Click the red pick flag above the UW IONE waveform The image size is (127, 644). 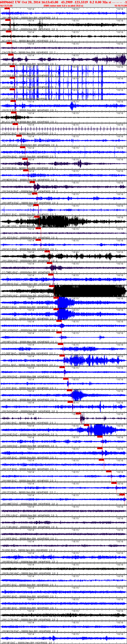(86, 425)
